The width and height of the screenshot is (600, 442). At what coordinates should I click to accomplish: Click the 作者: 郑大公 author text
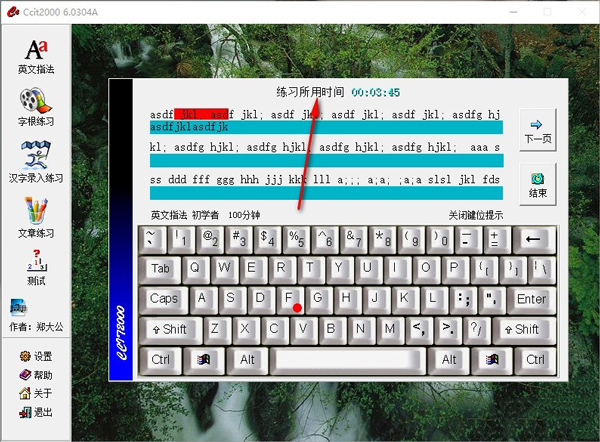pyautogui.click(x=36, y=327)
